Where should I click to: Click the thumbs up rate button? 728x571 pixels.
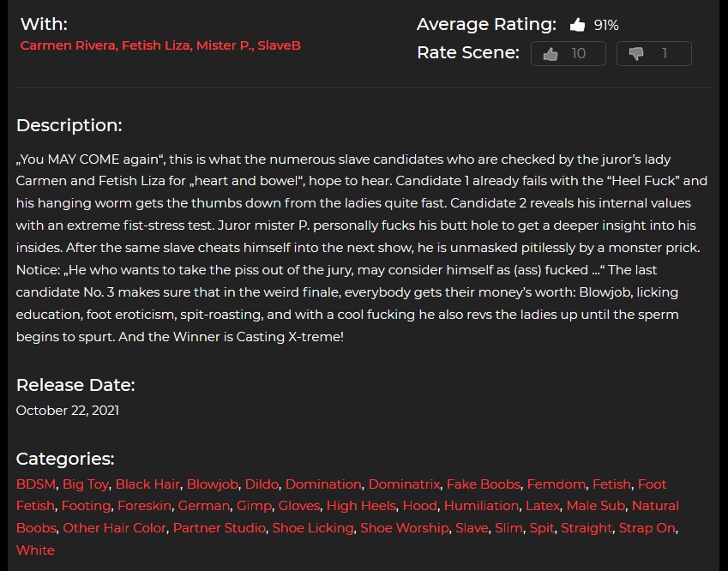point(569,53)
